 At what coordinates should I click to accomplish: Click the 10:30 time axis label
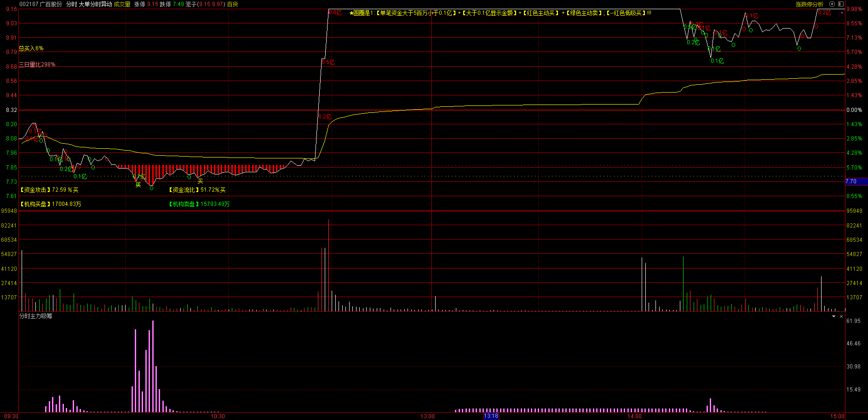pyautogui.click(x=218, y=416)
